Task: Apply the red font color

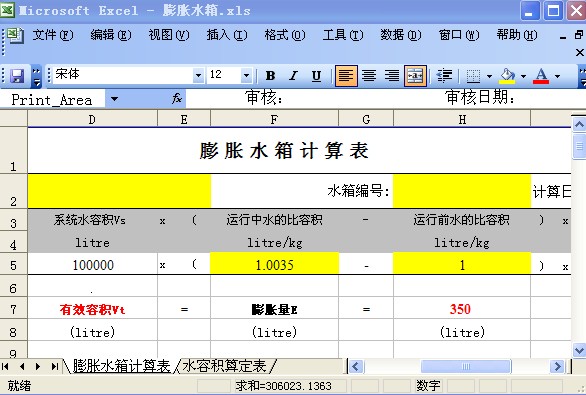Action: (x=541, y=76)
